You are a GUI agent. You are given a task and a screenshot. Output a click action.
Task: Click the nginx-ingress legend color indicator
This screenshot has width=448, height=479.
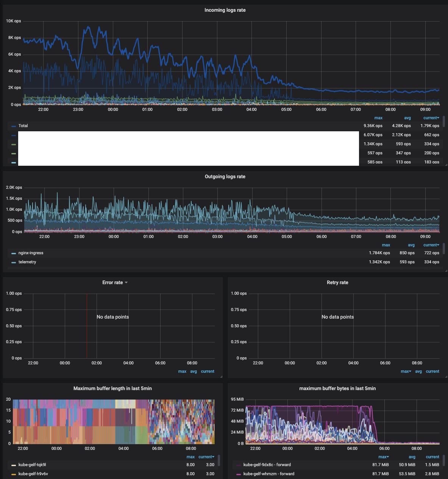(x=14, y=253)
